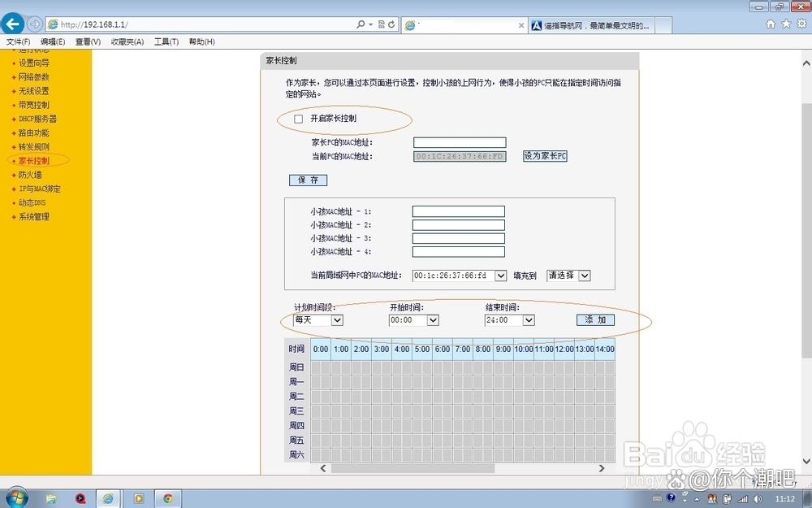Close the current router tab
The image size is (812, 508).
(x=521, y=25)
